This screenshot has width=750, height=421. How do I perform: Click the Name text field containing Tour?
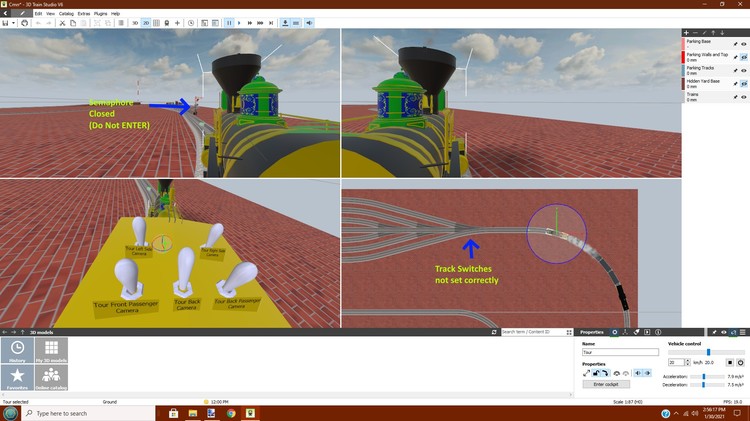coord(620,352)
